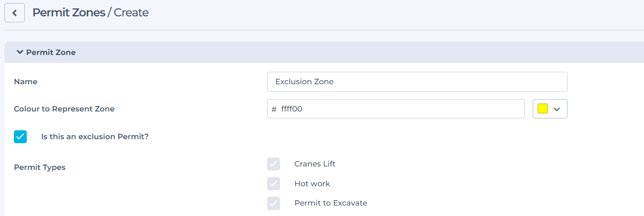This screenshot has width=644, height=216.
Task: Click the 'Is this an exclusion Permit?' label
Action: [x=95, y=137]
